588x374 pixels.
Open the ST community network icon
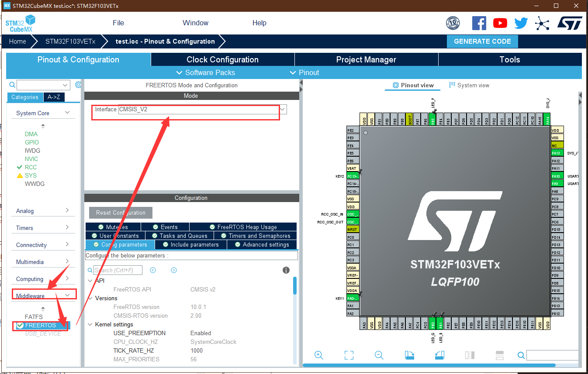542,23
